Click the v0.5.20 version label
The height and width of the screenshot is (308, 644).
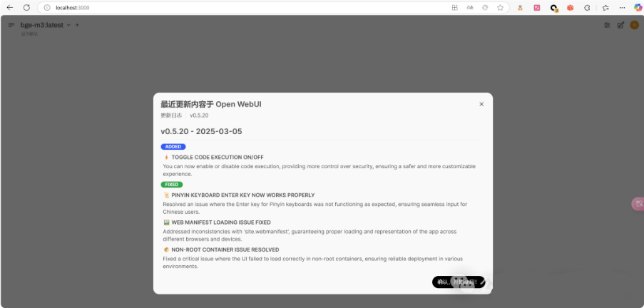(199, 115)
